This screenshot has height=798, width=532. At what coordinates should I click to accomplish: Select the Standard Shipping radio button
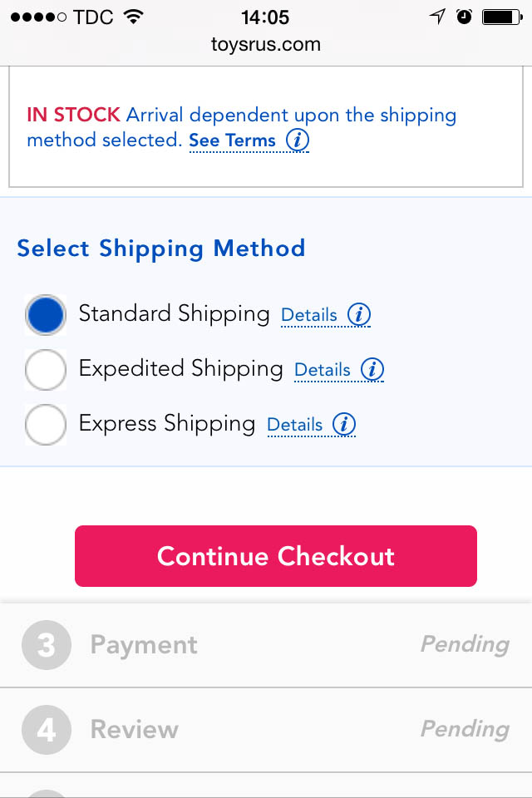[46, 316]
